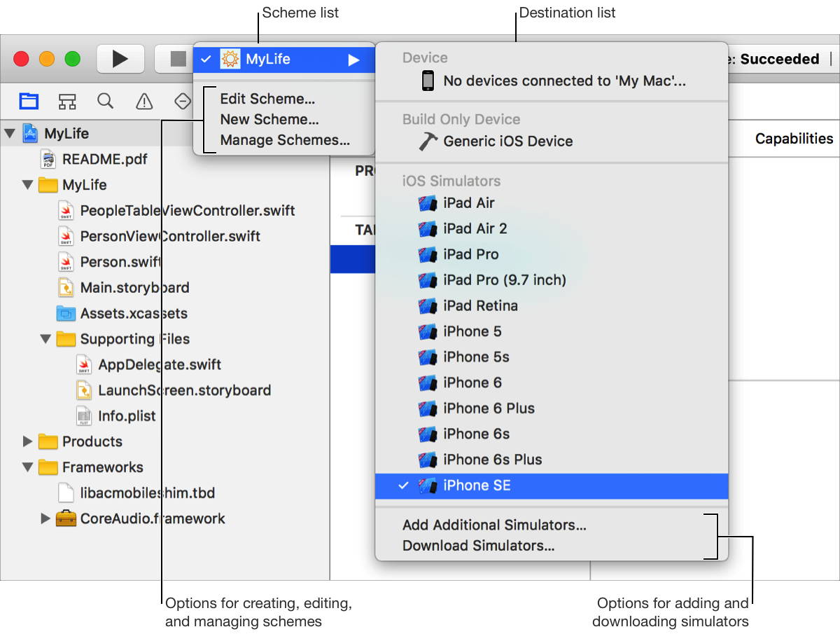This screenshot has width=840, height=634.
Task: Select Frameworks group
Action: (x=102, y=467)
